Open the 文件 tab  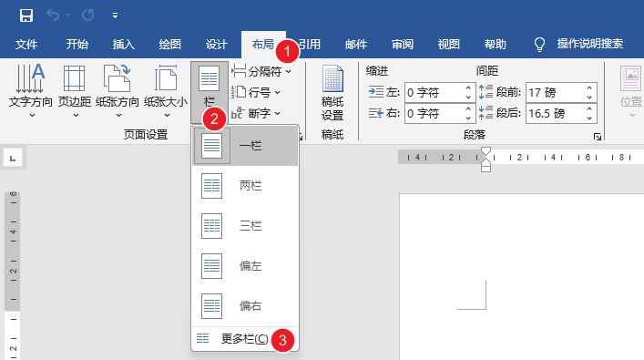pos(26,44)
